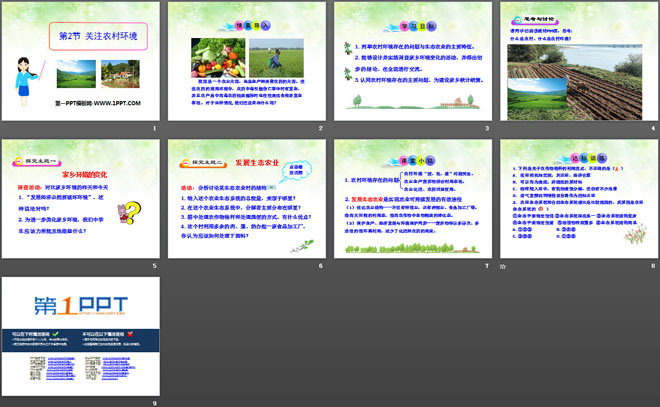
Task: Click slide number label 9
Action: point(154,403)
